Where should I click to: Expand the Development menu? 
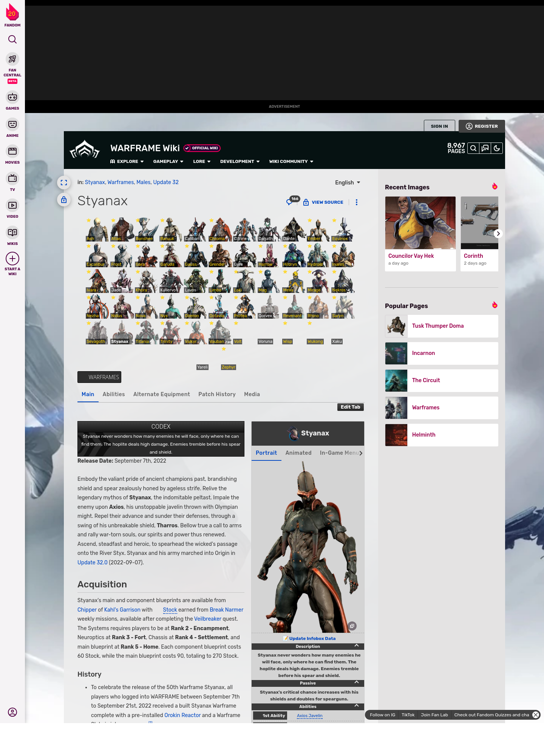click(240, 161)
